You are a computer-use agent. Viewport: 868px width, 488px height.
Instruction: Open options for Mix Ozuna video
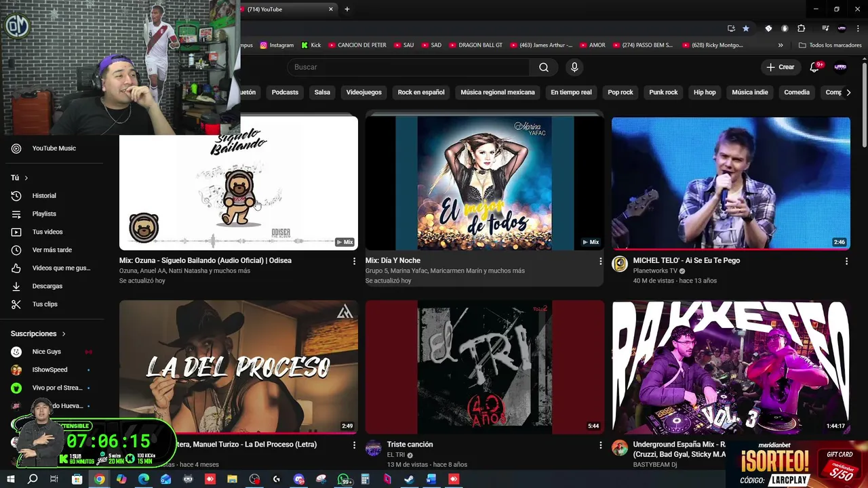354,261
